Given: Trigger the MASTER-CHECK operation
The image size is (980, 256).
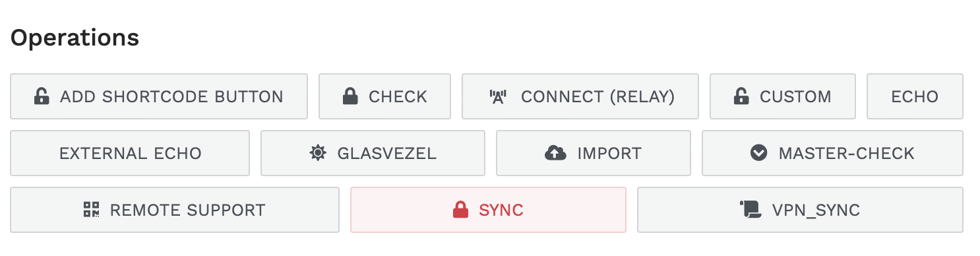Looking at the screenshot, I should 832,153.
